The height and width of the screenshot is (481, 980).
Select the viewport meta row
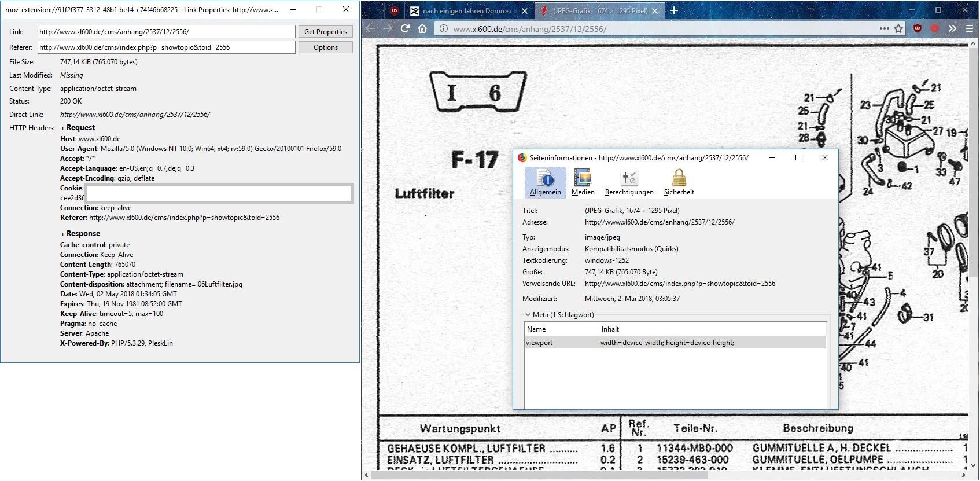(x=675, y=343)
